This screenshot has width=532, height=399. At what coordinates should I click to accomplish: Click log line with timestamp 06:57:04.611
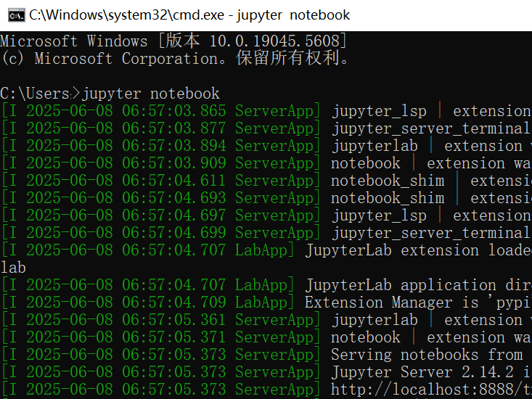(x=266, y=181)
